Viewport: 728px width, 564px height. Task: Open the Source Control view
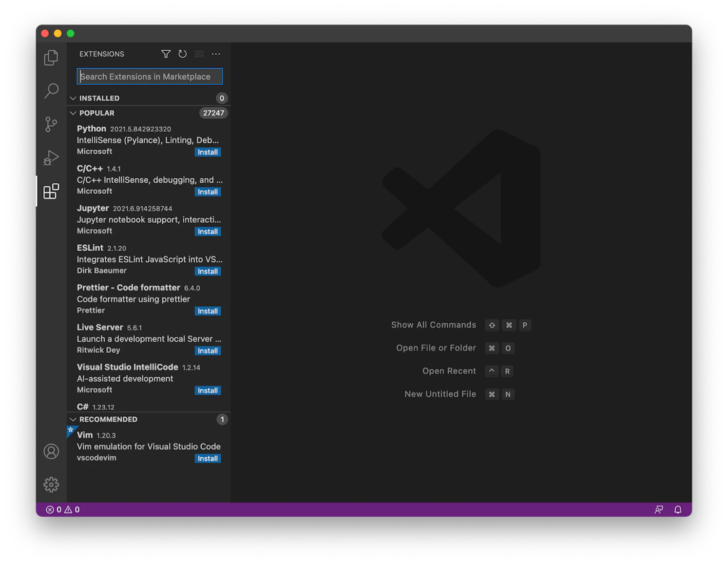(x=51, y=124)
